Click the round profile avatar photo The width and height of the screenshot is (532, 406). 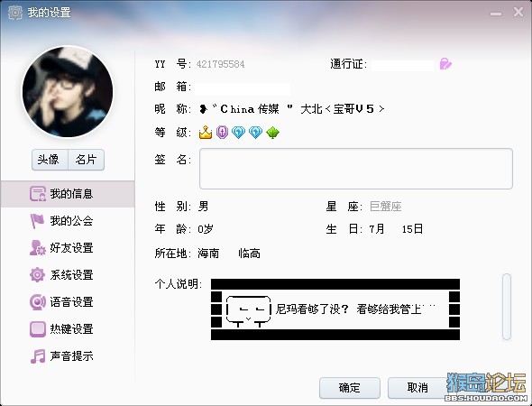point(68,92)
